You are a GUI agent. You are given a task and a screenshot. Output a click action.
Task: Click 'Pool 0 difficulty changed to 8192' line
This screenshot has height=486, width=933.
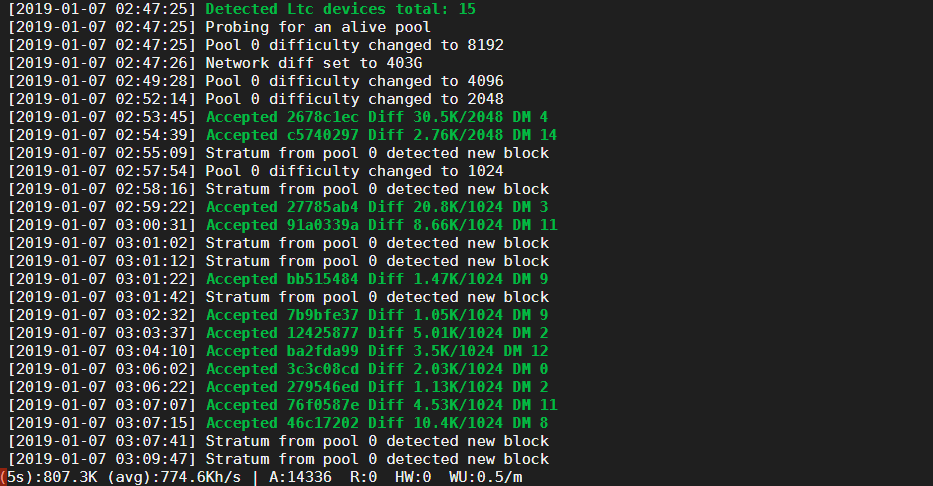click(354, 45)
